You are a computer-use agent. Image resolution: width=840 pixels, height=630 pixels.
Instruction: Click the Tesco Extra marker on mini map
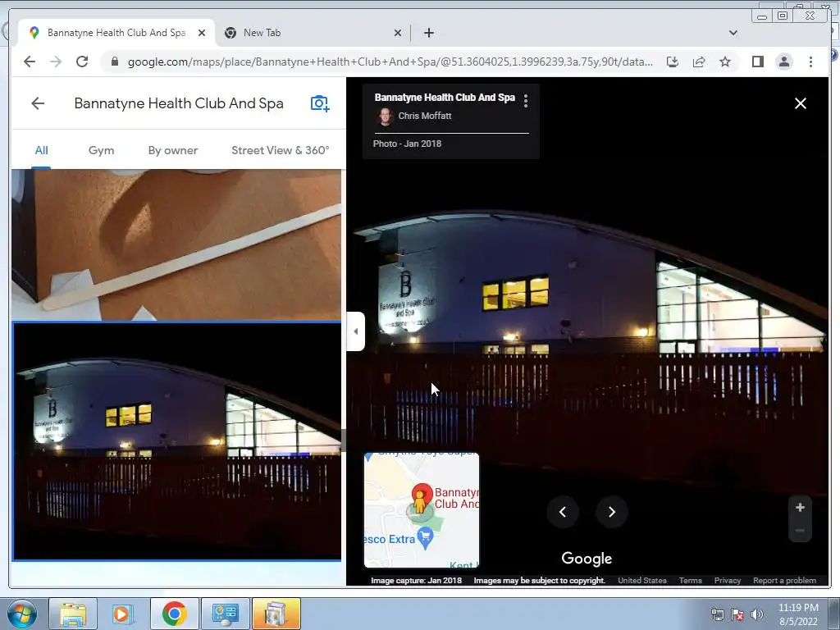click(x=425, y=538)
